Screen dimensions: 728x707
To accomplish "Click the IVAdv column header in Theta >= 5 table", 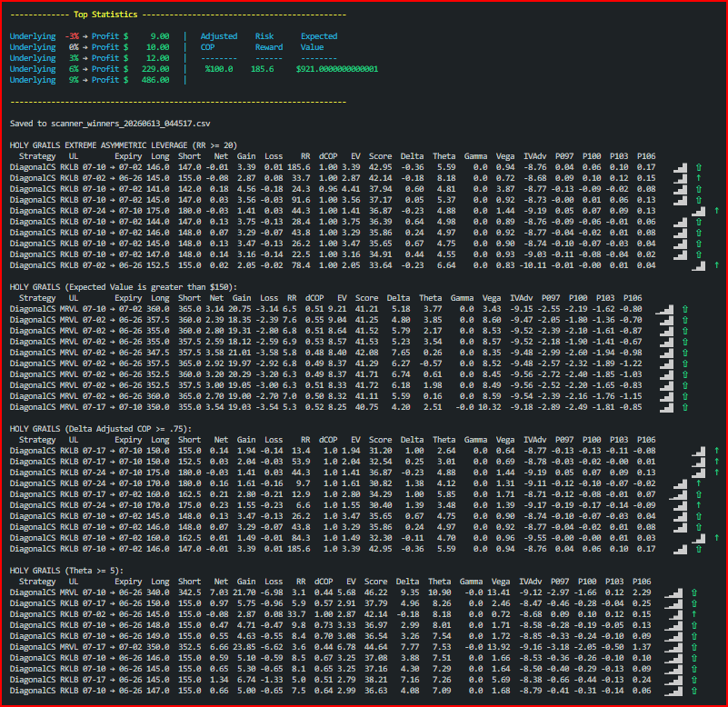I will coord(530,582).
